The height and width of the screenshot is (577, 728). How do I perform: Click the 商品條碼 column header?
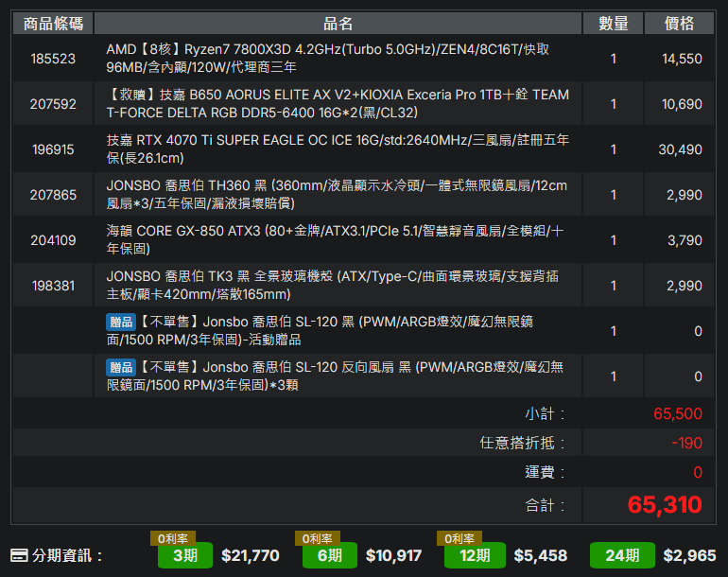(x=53, y=24)
